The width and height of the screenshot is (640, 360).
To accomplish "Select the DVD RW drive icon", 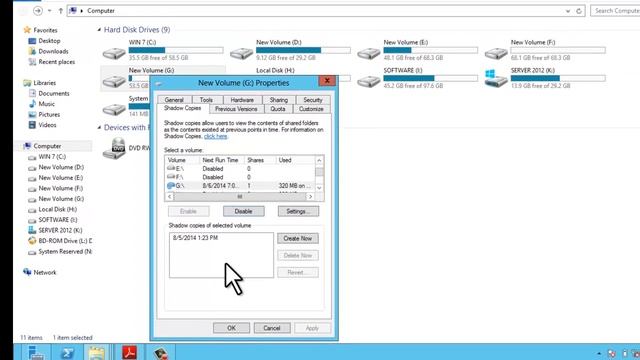I will pyautogui.click(x=115, y=148).
